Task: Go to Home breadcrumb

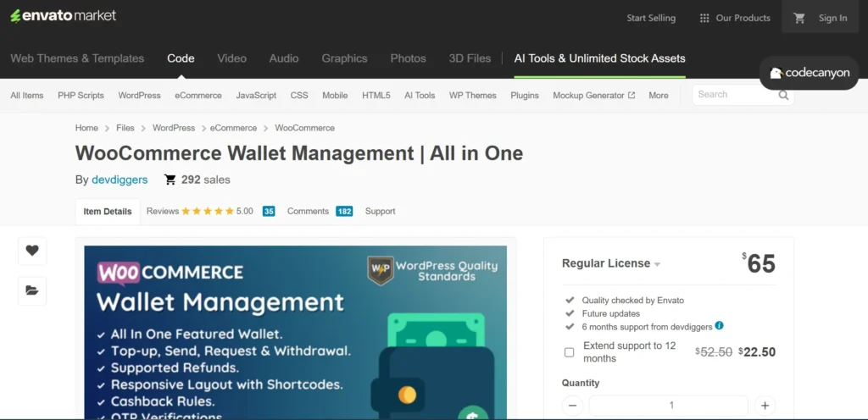Action: (86, 128)
